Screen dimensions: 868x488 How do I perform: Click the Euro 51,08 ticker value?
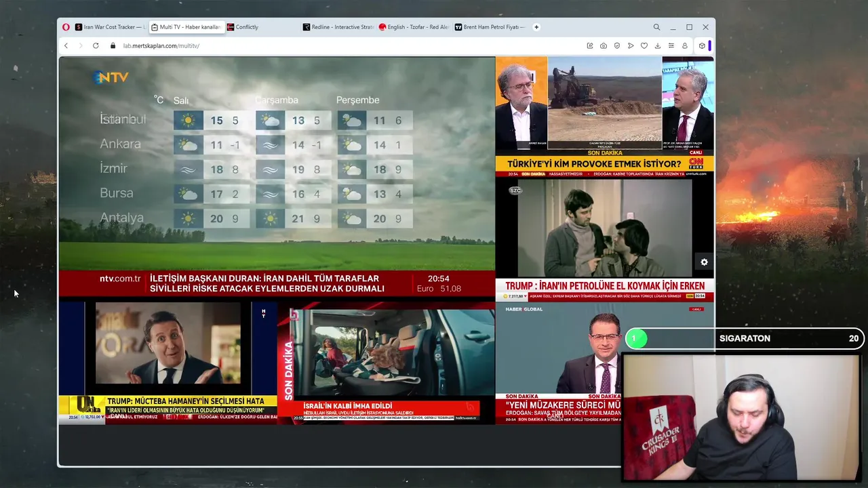pyautogui.click(x=439, y=289)
